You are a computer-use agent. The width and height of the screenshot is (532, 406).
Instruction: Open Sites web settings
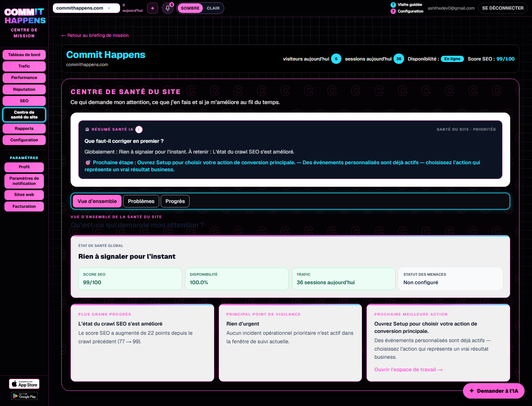24,195
